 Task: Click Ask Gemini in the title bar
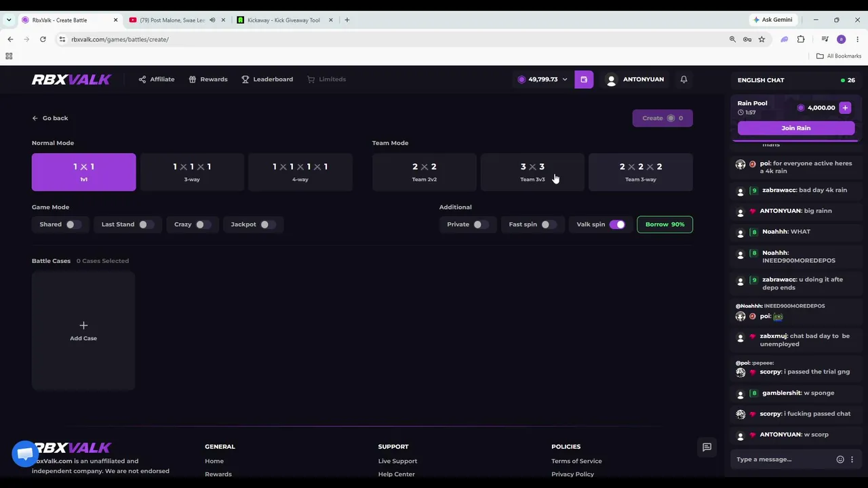click(x=773, y=20)
